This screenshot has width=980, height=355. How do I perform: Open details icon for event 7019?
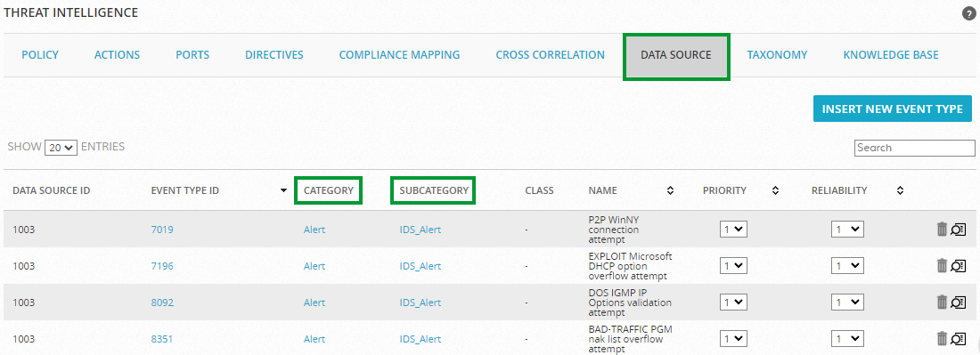(x=958, y=230)
